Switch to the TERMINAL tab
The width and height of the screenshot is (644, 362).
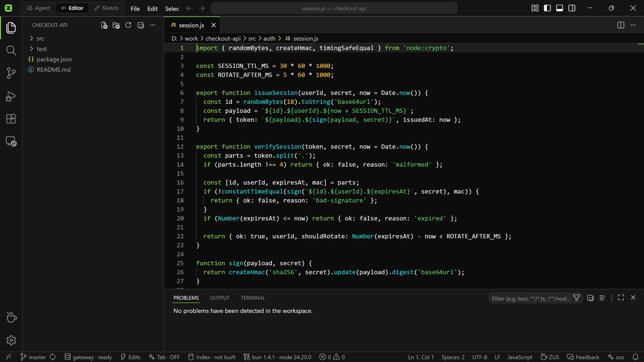click(x=253, y=298)
